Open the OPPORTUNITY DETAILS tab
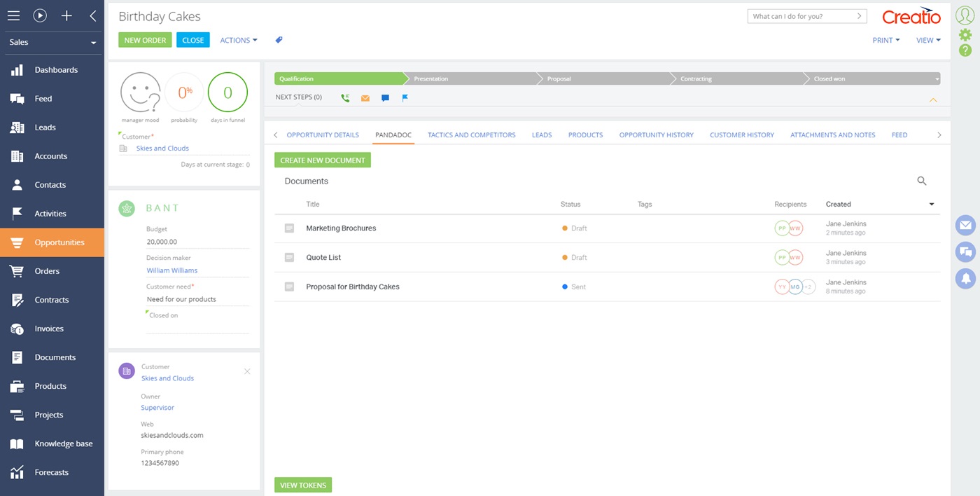 click(x=323, y=135)
